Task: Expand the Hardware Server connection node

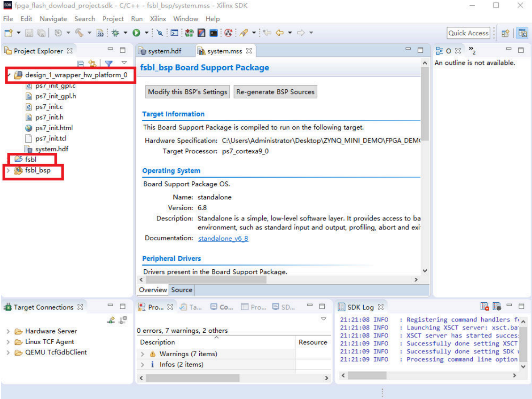Action: [8, 331]
